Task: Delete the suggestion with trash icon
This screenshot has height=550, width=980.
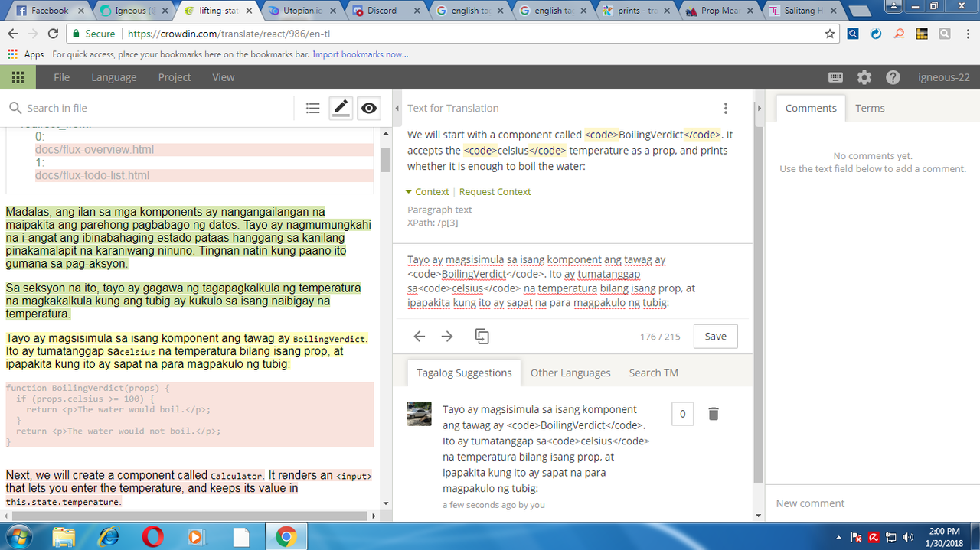Action: (x=714, y=414)
